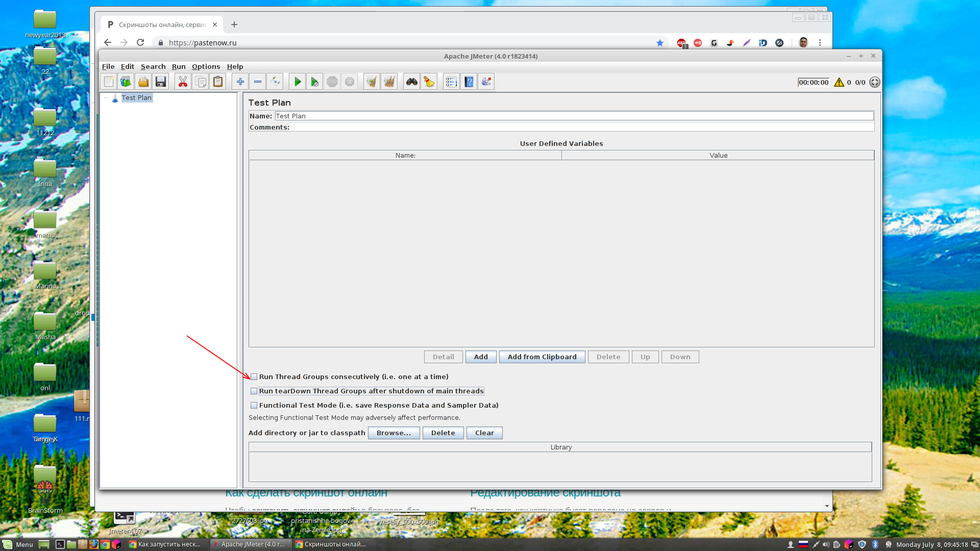Click the Library table header
This screenshot has width=980, height=551.
pyautogui.click(x=560, y=447)
